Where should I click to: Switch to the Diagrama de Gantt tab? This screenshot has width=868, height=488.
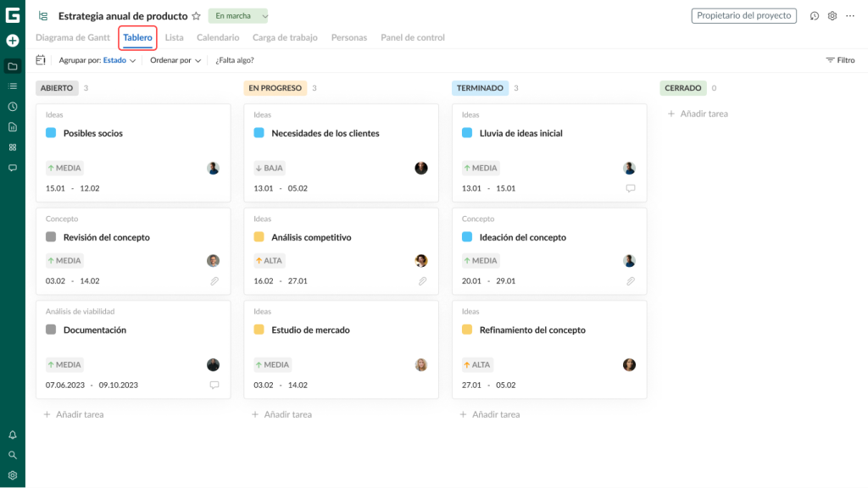(73, 37)
